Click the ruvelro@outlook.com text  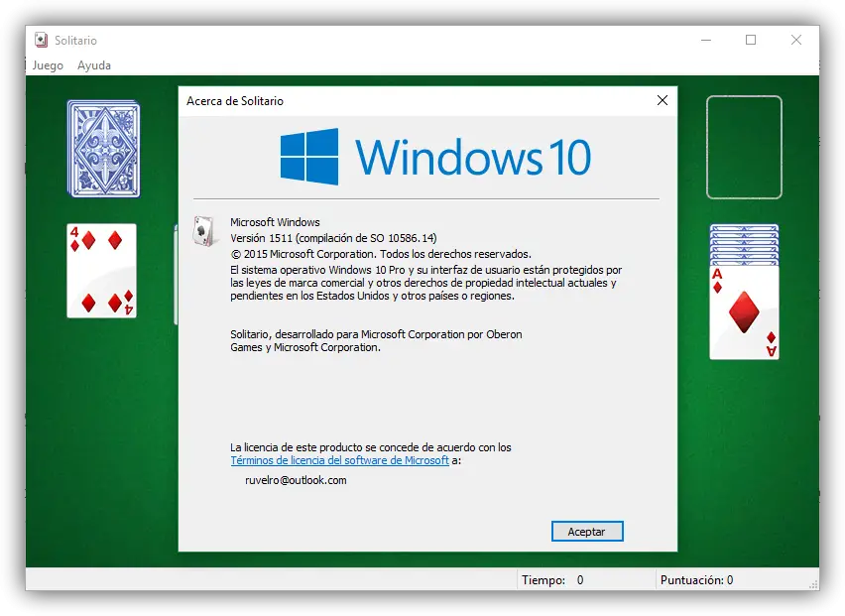(296, 480)
